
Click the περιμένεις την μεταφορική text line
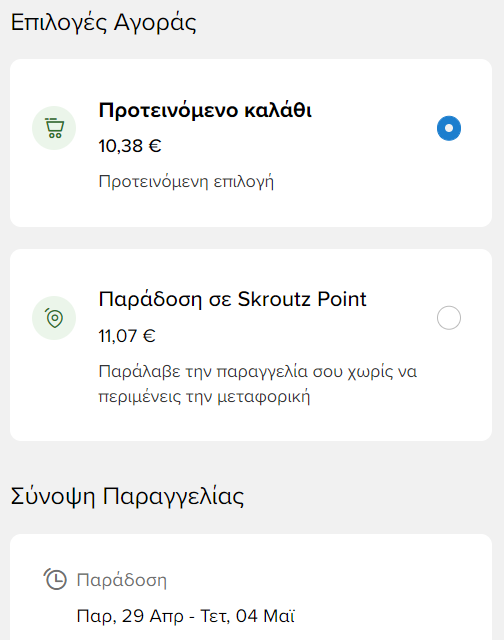[x=204, y=397]
